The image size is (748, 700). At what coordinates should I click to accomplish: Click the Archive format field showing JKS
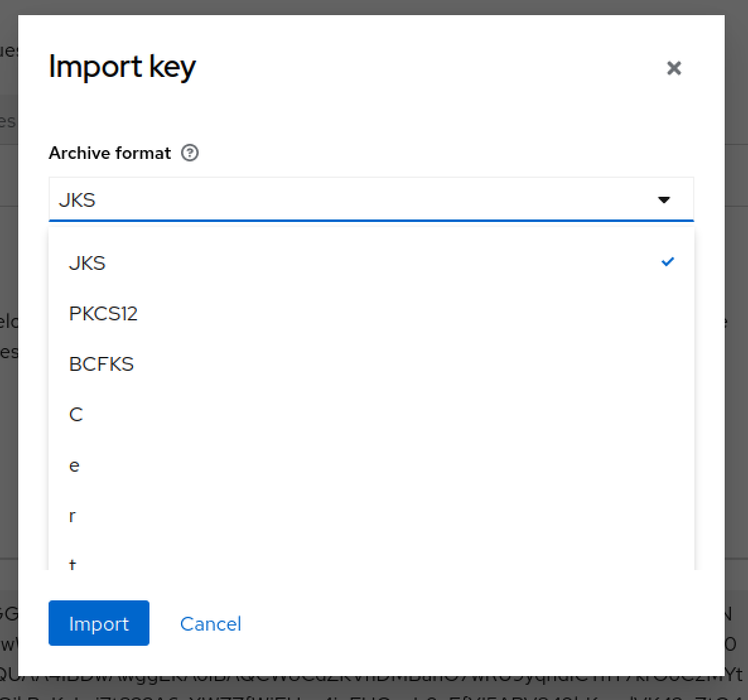click(x=252, y=199)
